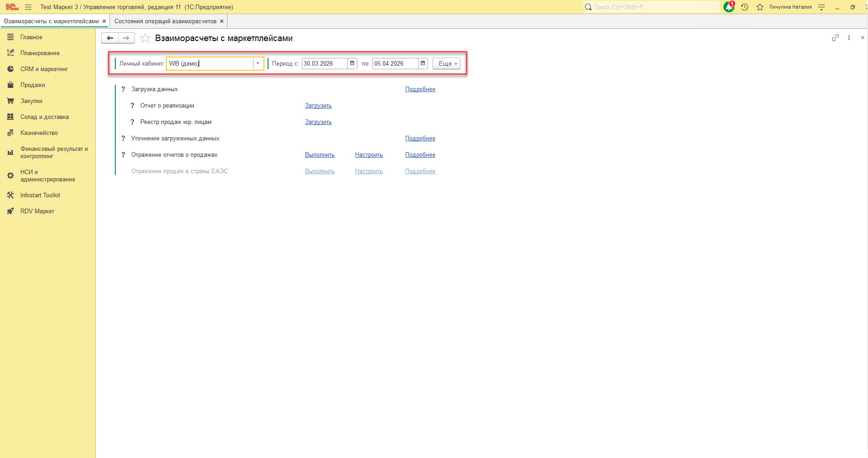Click help question mark beside Загрузка данных
This screenshot has height=458, width=868.
[123, 89]
